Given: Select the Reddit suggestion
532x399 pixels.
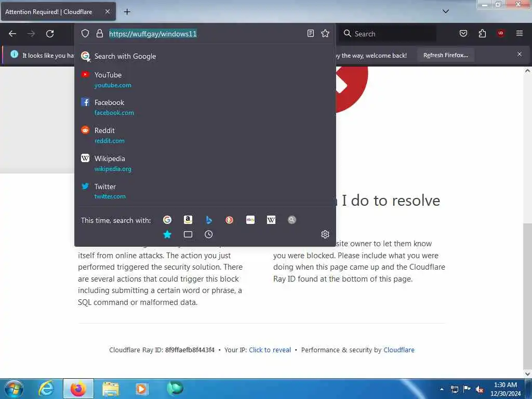Looking at the screenshot, I should (x=205, y=136).
